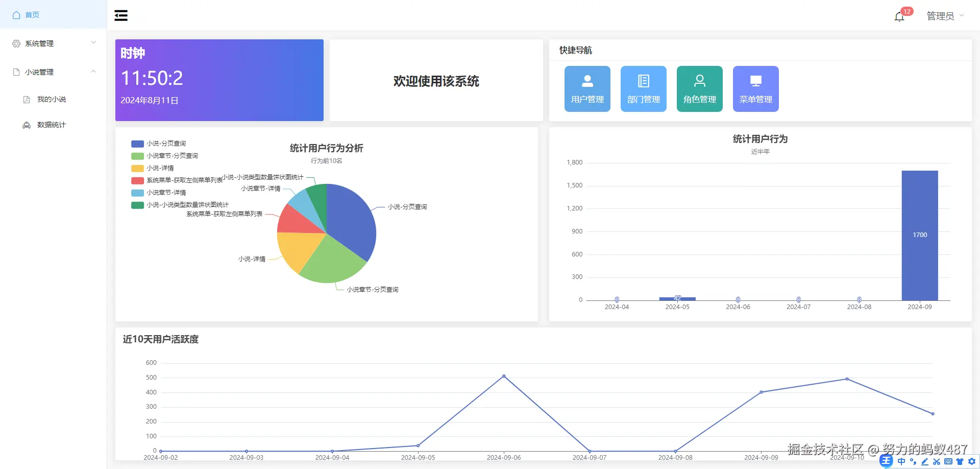Click the car icon beside 数据统计

click(27, 125)
